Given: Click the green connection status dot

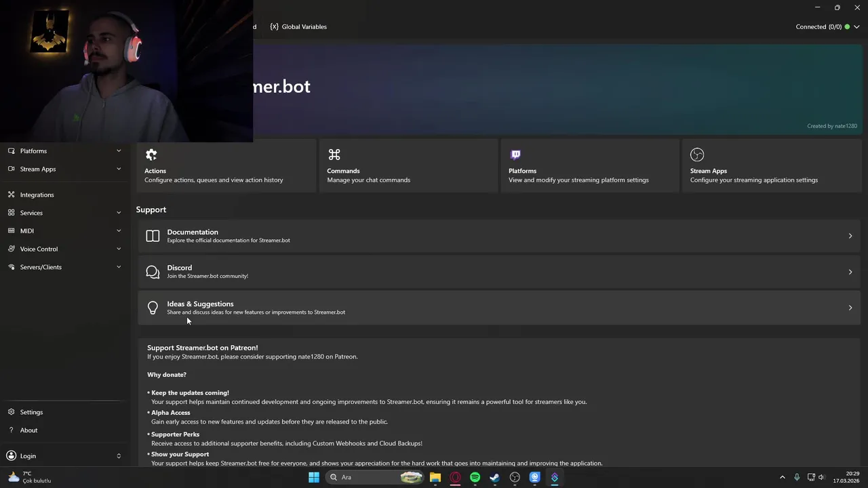Looking at the screenshot, I should click(847, 27).
